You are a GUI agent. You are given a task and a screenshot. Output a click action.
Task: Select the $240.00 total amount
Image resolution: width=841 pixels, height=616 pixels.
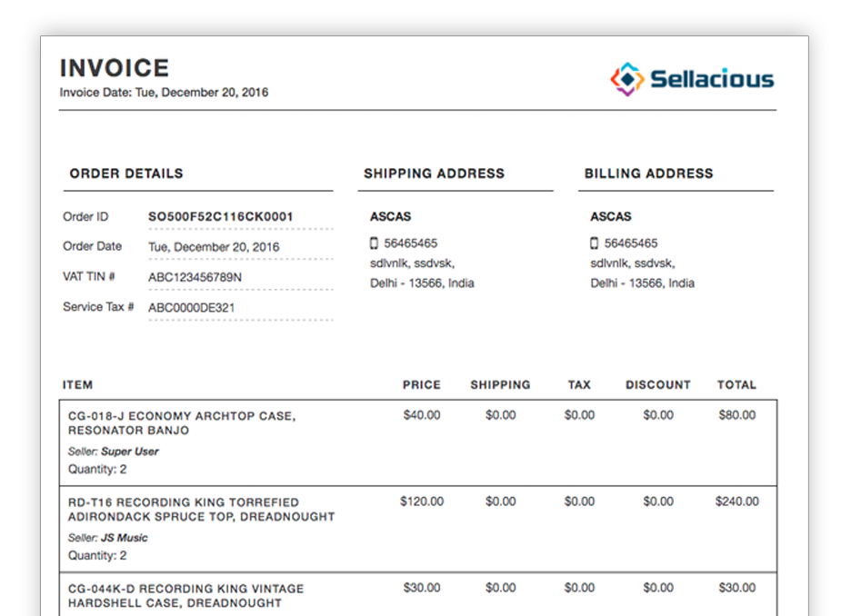[x=736, y=502]
